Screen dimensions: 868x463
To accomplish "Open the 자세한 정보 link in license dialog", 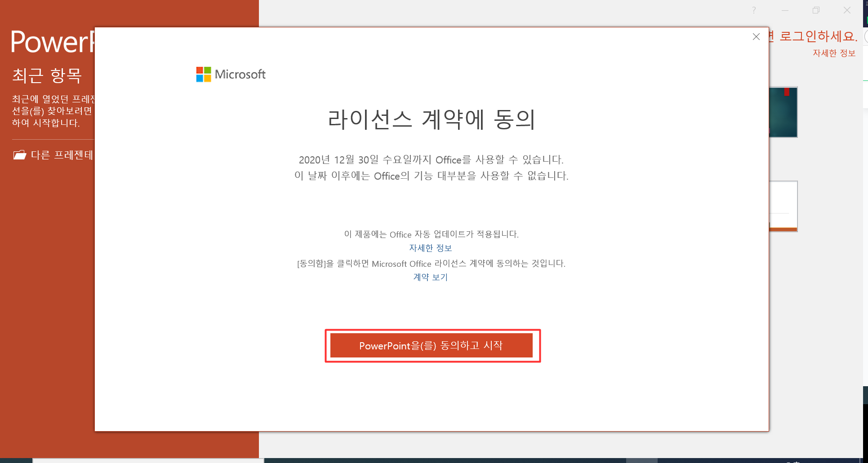I will [431, 248].
